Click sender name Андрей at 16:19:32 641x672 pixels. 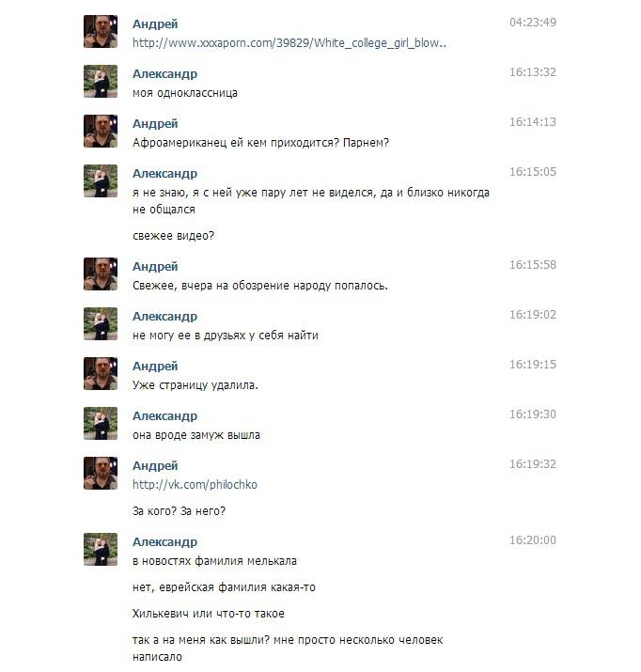point(155,465)
